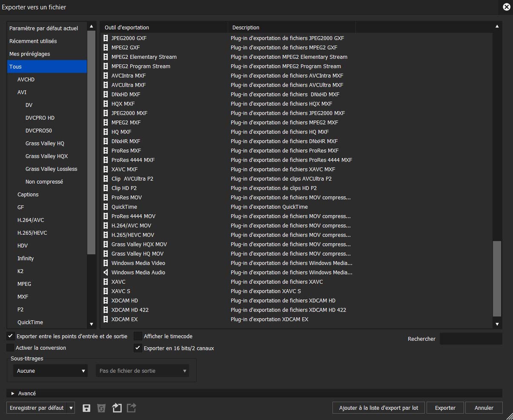
Task: Click the exporter list scrollbar thumb
Action: (497, 279)
